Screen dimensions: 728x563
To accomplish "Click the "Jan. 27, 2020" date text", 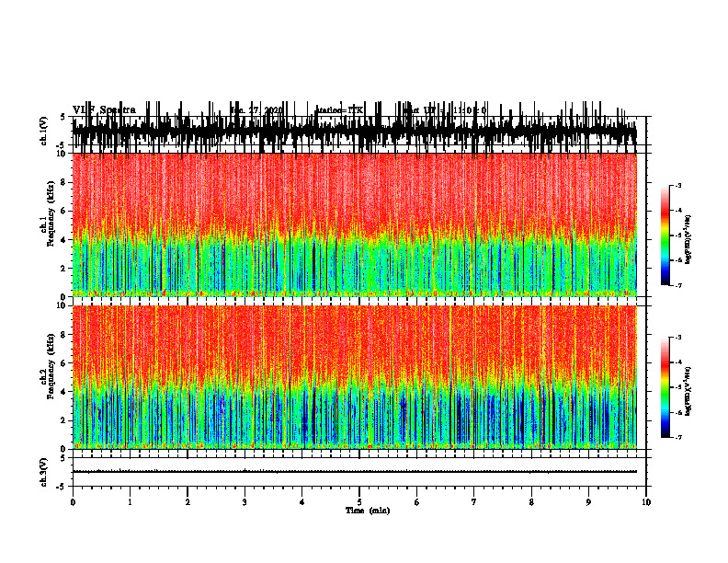I will [256, 110].
